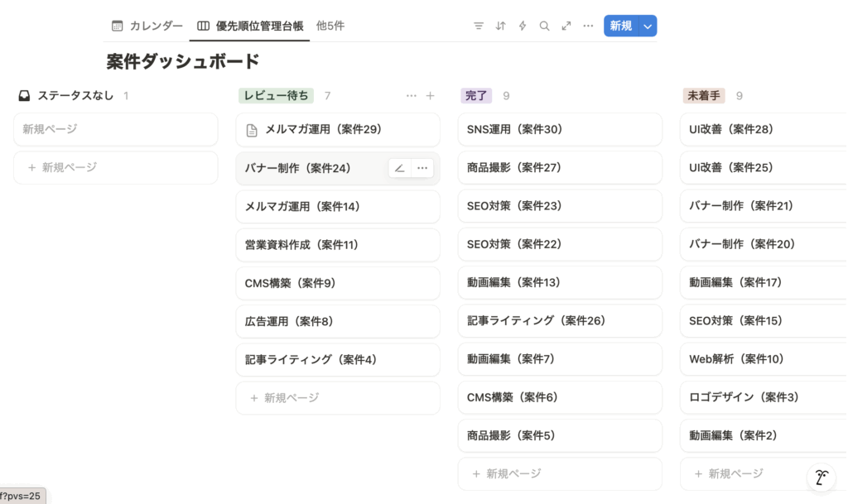Click the 未着手 status label

[704, 96]
